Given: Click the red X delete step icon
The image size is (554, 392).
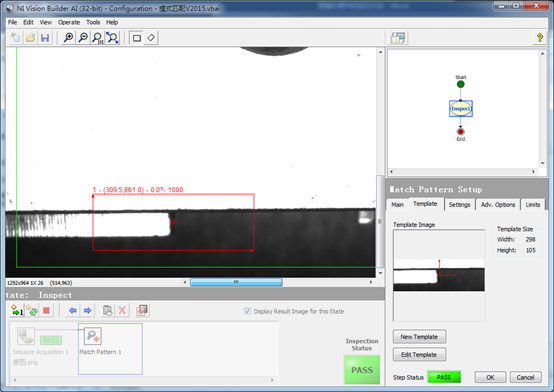Looking at the screenshot, I should click(122, 311).
